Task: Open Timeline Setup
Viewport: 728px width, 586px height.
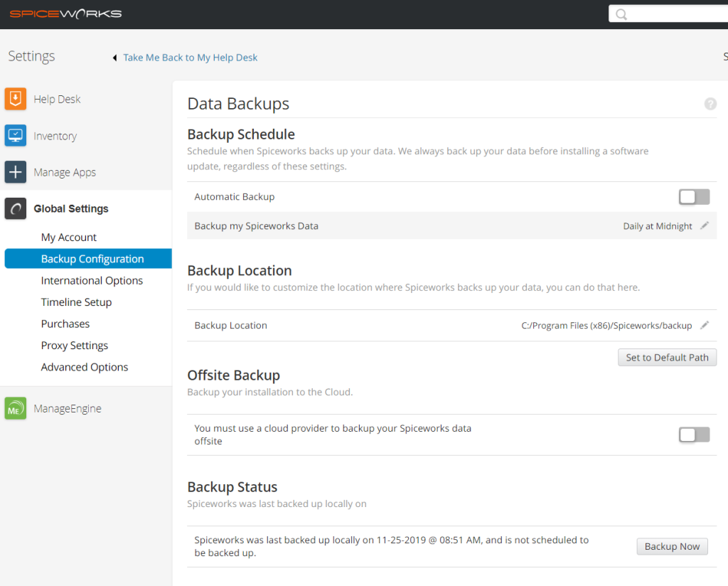Action: (76, 302)
